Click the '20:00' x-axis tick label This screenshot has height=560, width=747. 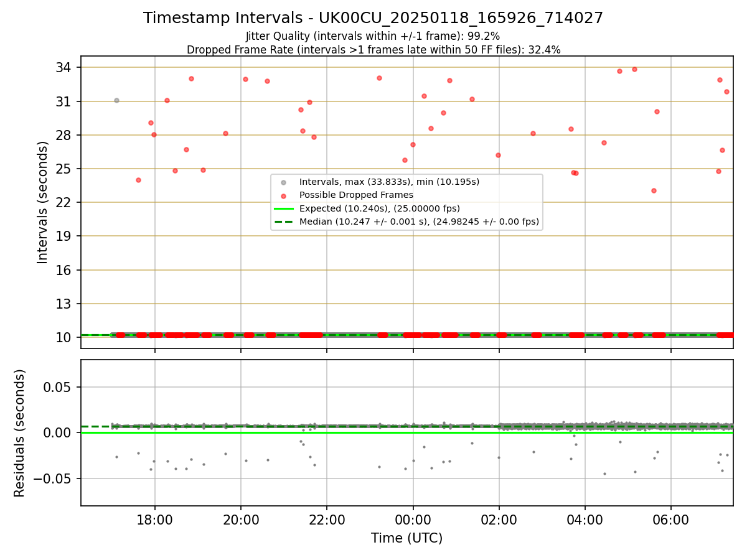point(241,520)
